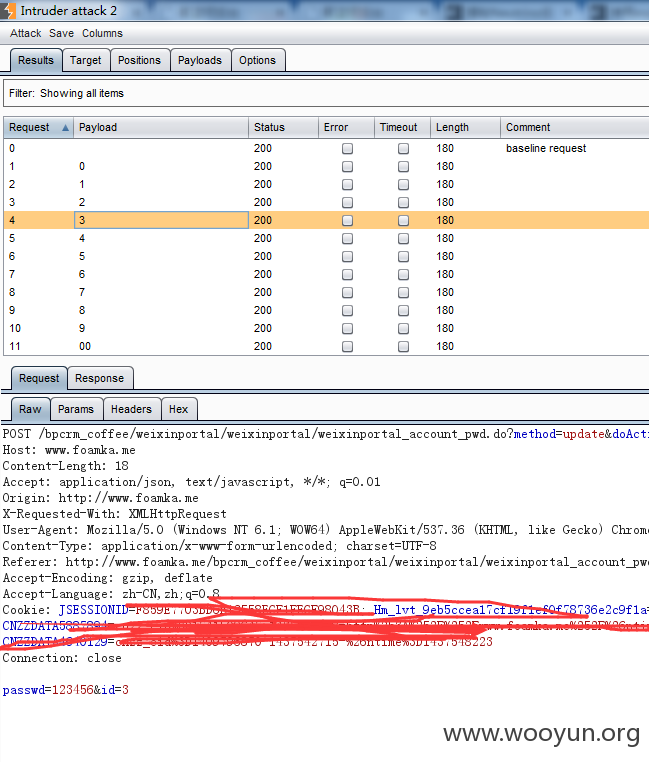This screenshot has height=762, width=649.
Task: Switch to the Hex view tab
Action: [178, 409]
